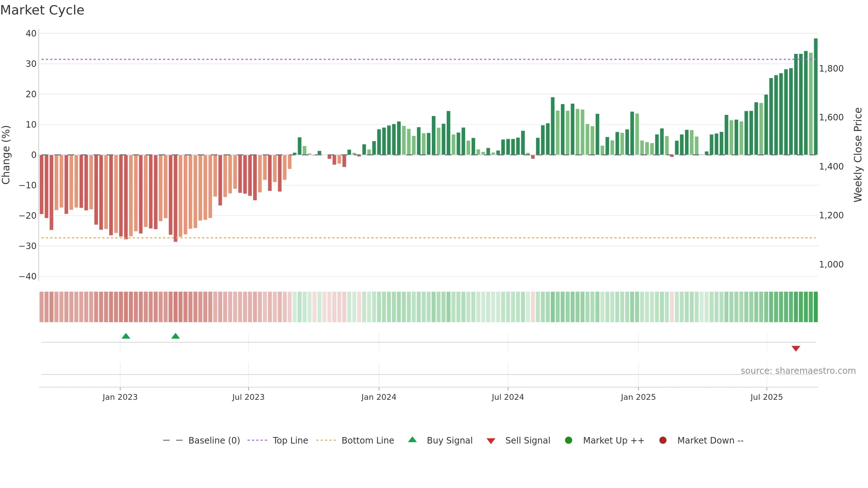Click the 40 label on the Change axis
The width and height of the screenshot is (868, 488).
coord(31,34)
